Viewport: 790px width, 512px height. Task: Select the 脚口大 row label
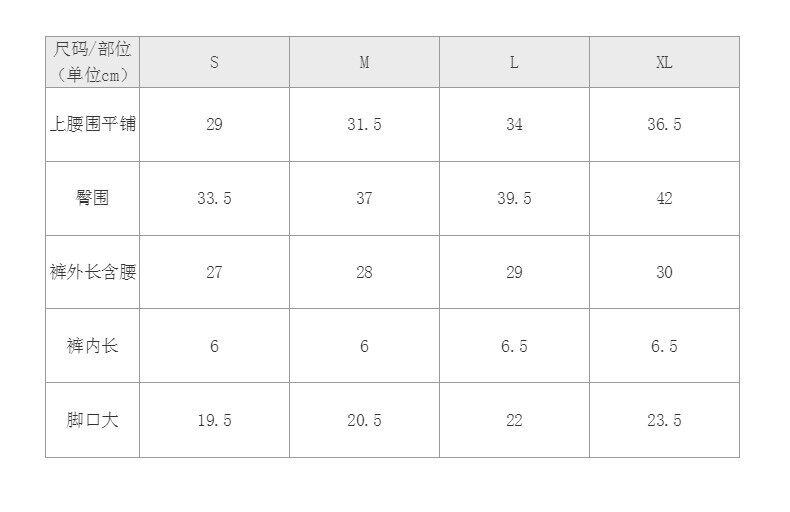click(92, 420)
